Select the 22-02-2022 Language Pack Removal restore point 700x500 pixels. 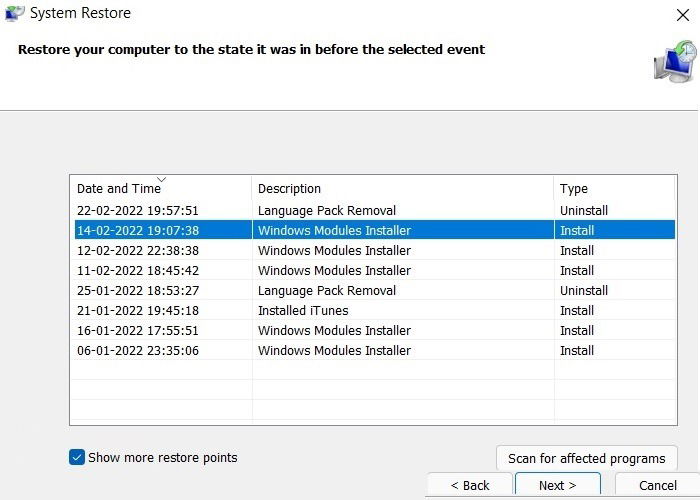374,210
